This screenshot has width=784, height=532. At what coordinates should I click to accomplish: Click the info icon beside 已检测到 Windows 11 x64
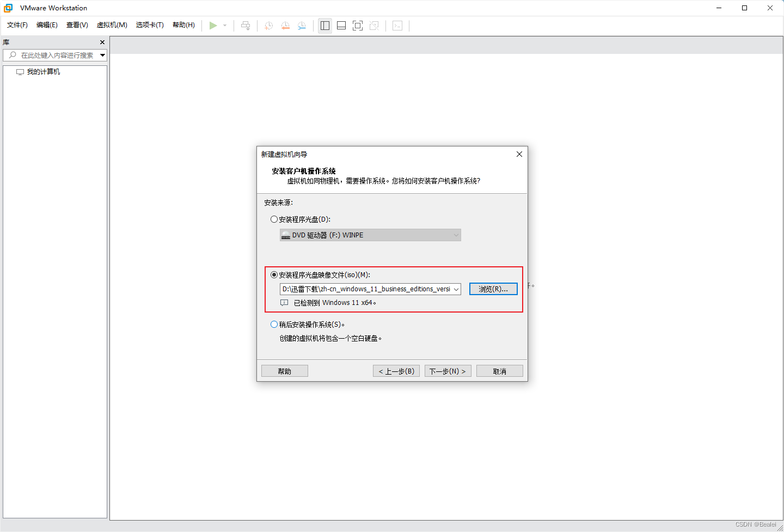(284, 303)
